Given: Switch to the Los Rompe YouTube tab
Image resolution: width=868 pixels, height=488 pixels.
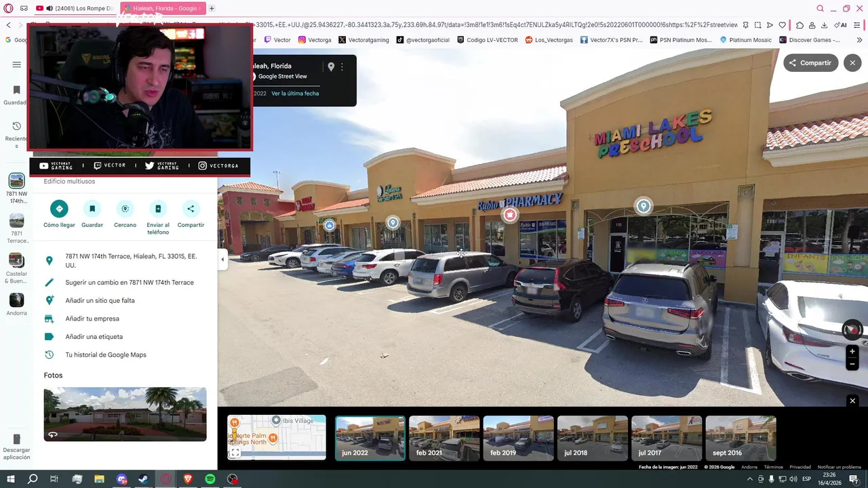Looking at the screenshot, I should coord(75,8).
